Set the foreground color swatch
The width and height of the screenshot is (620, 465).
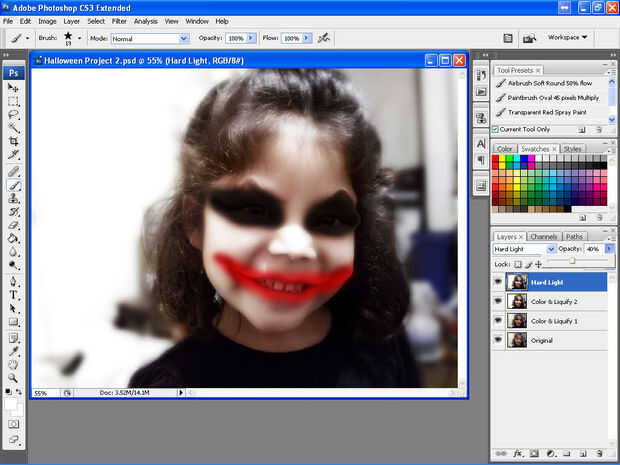click(10, 404)
